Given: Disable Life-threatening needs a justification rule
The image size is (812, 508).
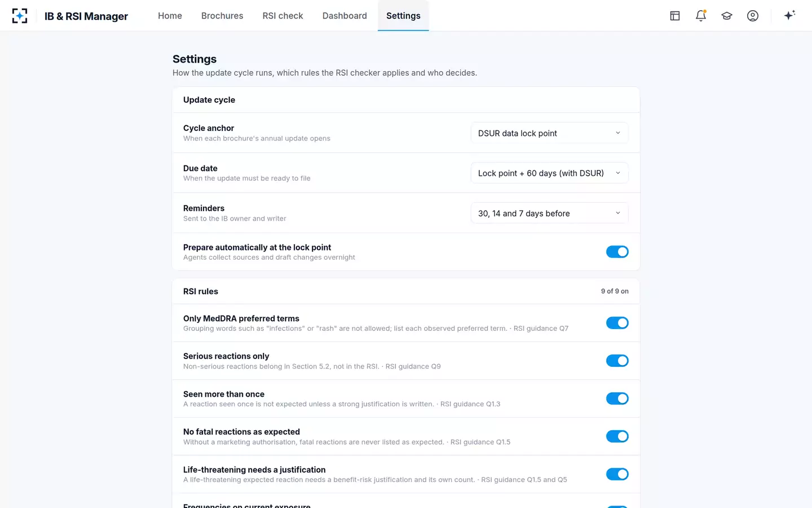Looking at the screenshot, I should pos(617,474).
